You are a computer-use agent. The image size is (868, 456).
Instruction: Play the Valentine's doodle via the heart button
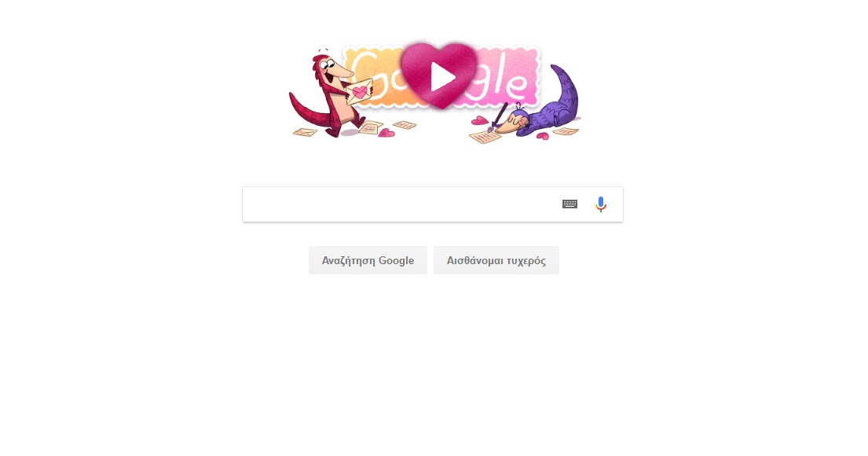439,76
